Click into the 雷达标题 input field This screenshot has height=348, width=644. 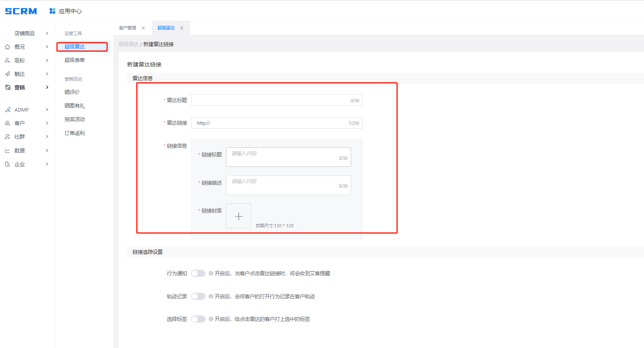(270, 100)
